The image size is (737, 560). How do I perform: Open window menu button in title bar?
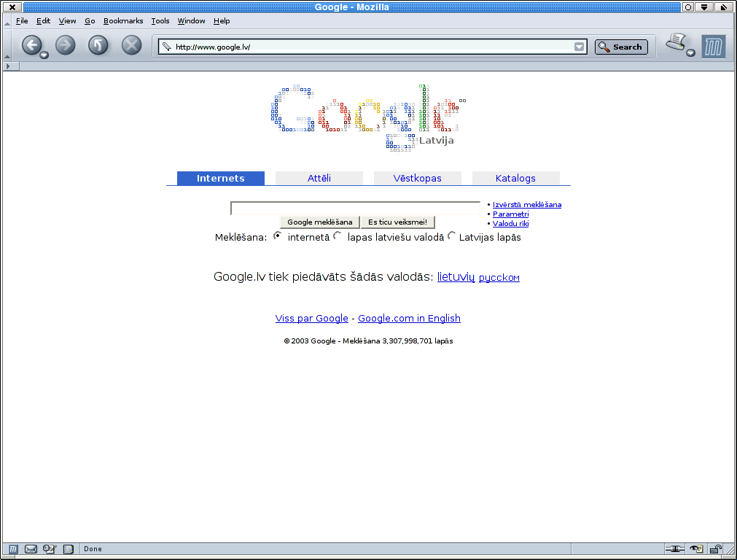tap(12, 7)
